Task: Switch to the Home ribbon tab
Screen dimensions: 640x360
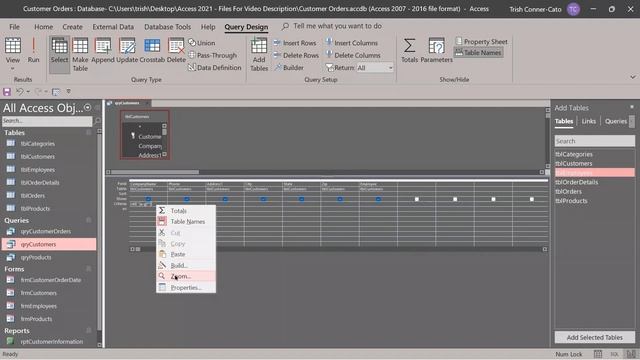Action: coord(44,27)
